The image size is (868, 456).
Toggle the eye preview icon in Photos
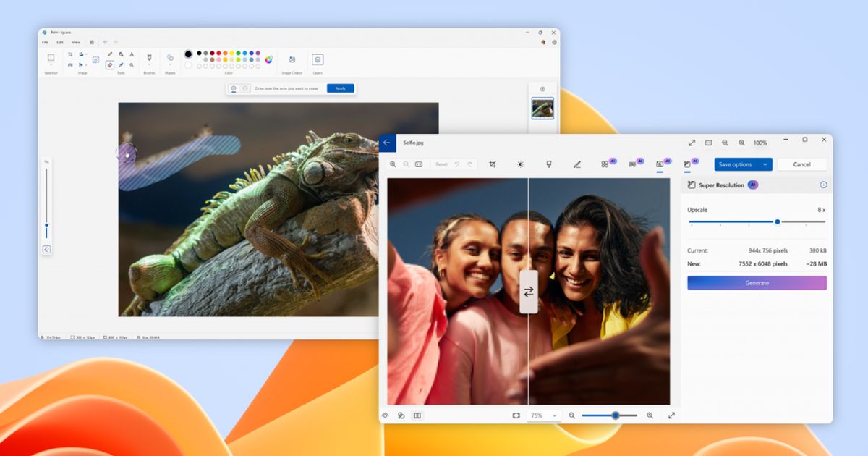point(386,415)
